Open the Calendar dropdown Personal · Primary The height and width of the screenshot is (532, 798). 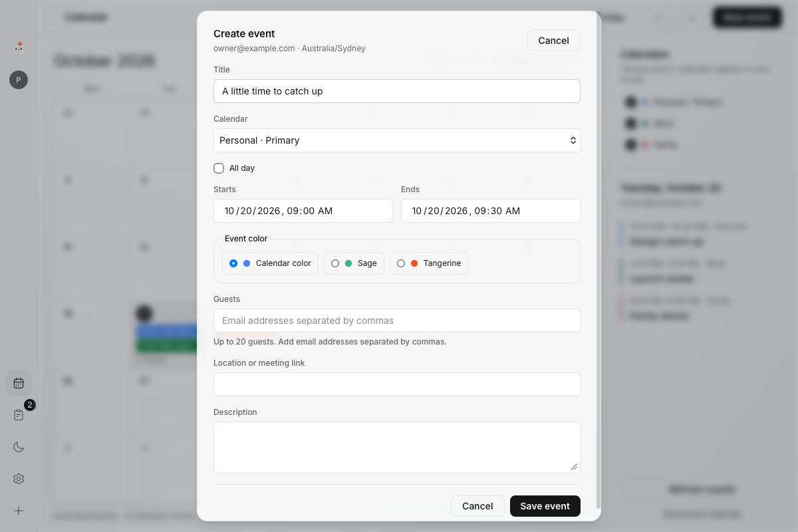point(397,140)
